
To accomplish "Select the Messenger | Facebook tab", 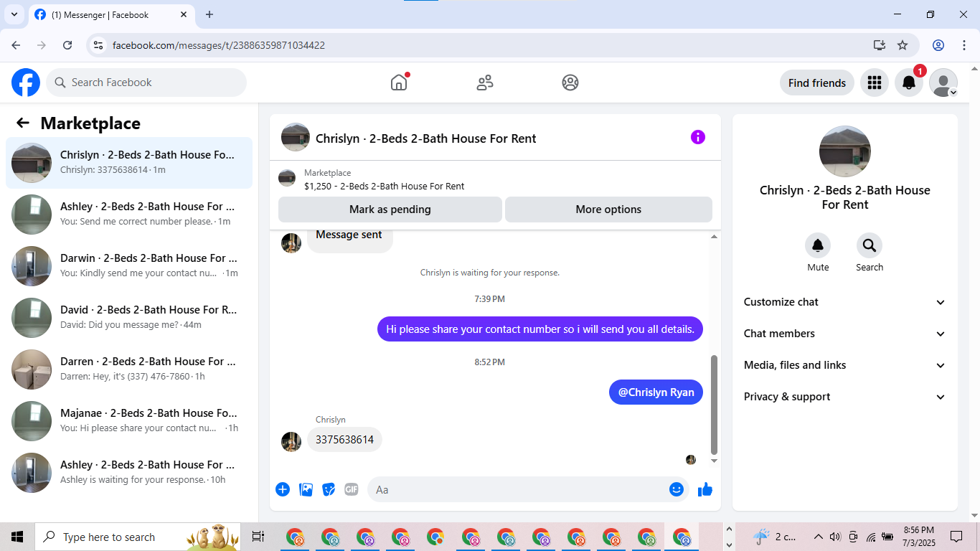I will [x=110, y=14].
